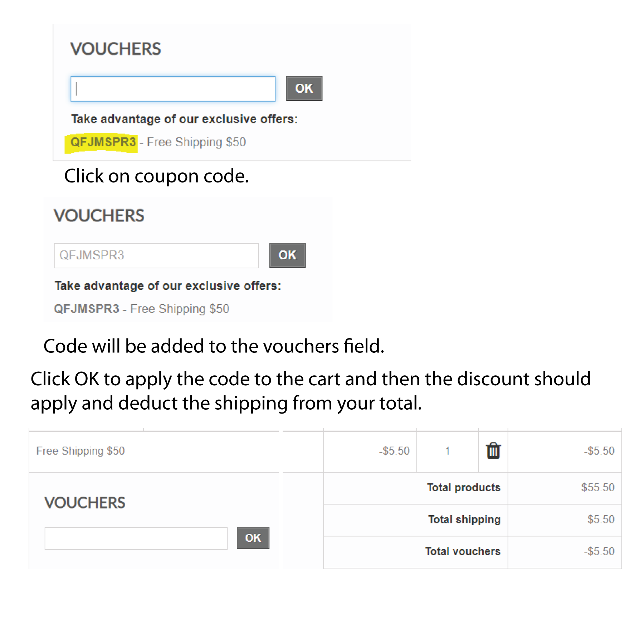
Task: Click OK next to field containing QFJMSPR3
Action: pyautogui.click(x=287, y=255)
